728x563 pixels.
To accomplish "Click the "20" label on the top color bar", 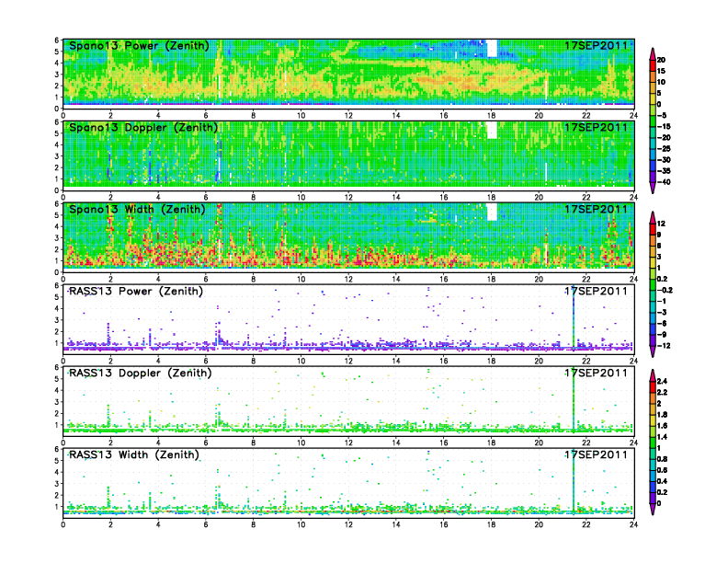I will tap(661, 60).
